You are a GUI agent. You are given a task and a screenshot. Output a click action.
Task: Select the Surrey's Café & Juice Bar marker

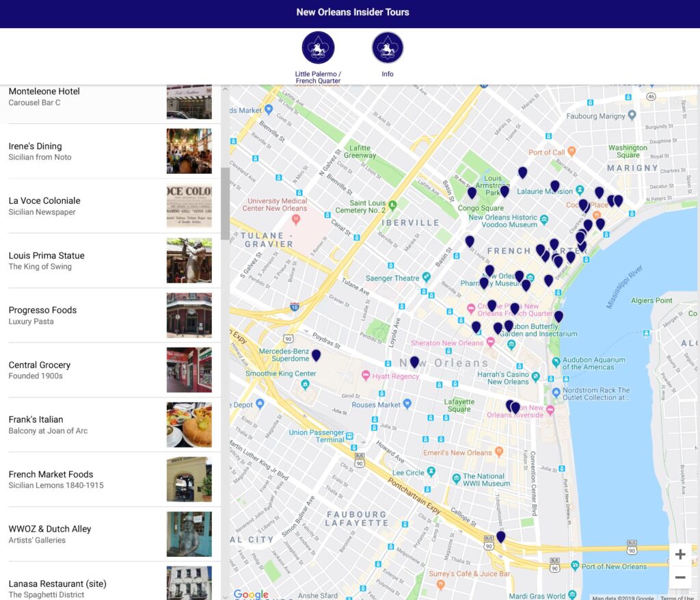click(x=441, y=584)
